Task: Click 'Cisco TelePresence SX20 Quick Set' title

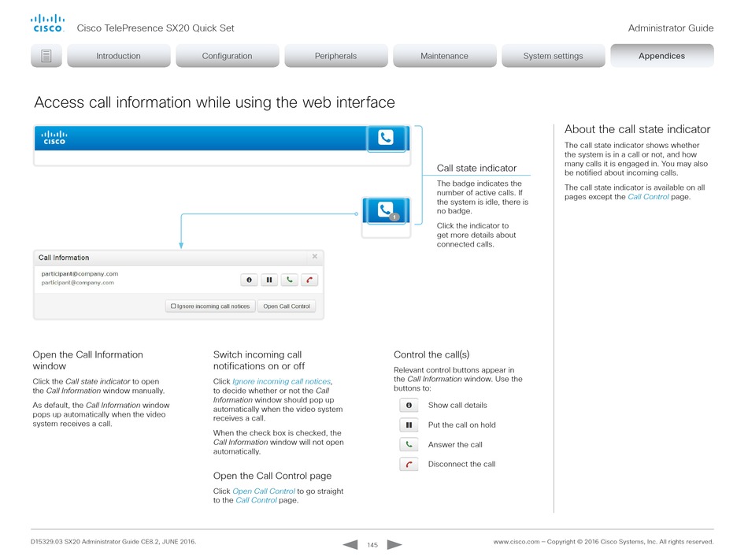Action: tap(156, 28)
